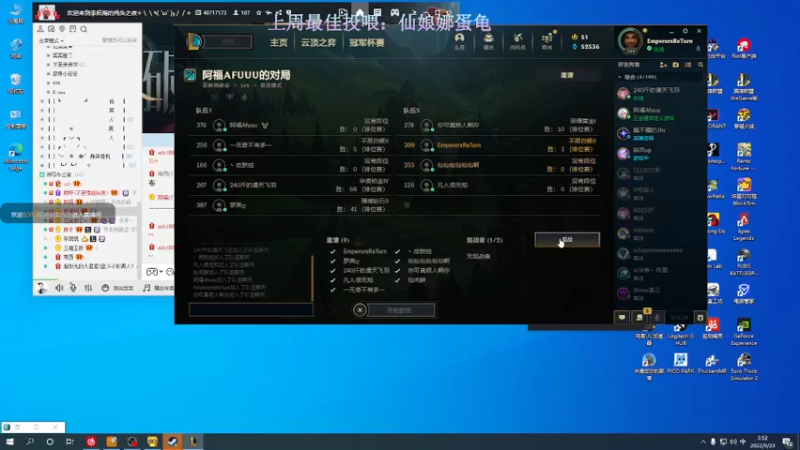Open the 主席模式 dropdown in the voice app
The image size is (800, 450).
click(51, 40)
